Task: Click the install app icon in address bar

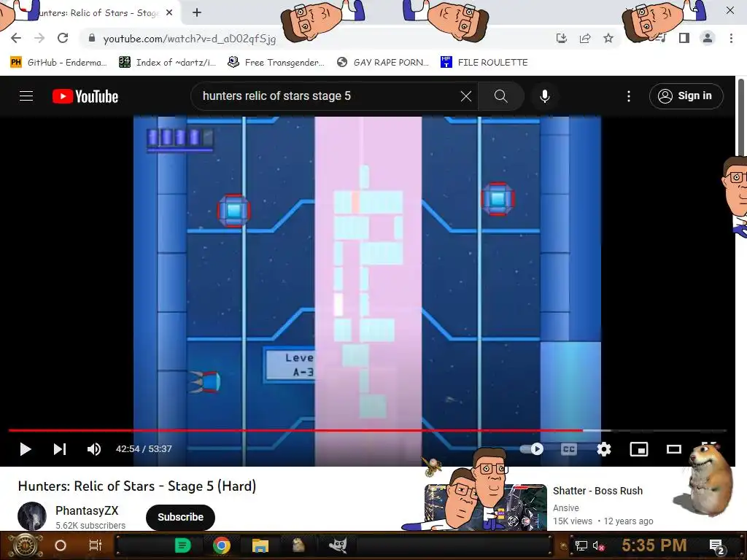Action: click(562, 38)
